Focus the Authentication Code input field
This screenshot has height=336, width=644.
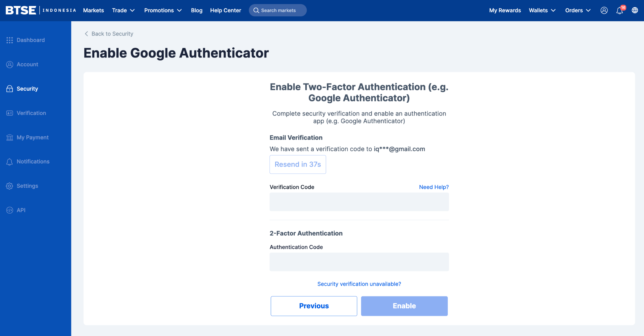pyautogui.click(x=359, y=262)
